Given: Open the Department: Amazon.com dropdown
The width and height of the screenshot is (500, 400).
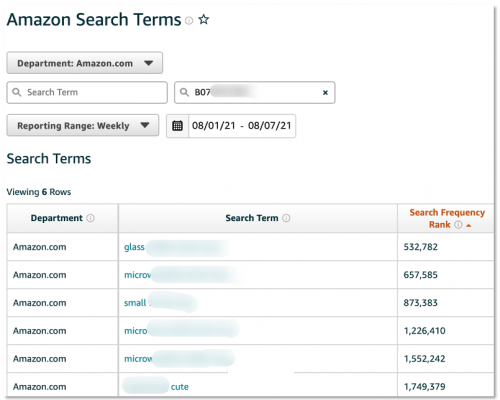Looking at the screenshot, I should click(85, 63).
